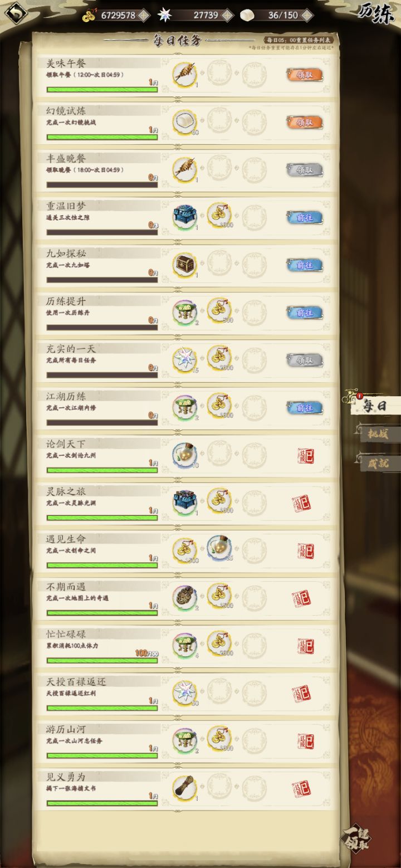
Task: Tap the star shard reward in 天授百禄返还
Action: tap(184, 693)
